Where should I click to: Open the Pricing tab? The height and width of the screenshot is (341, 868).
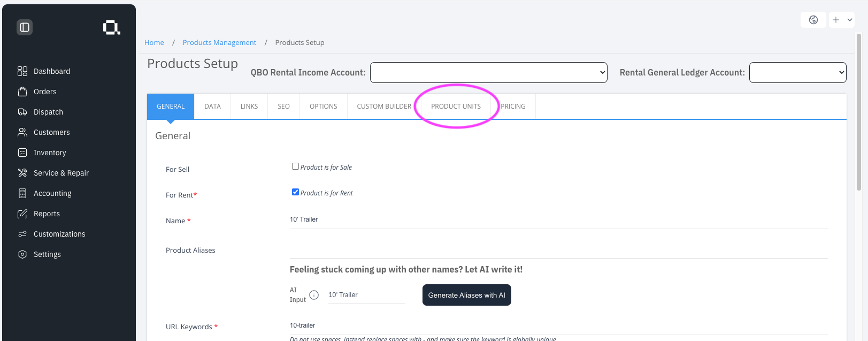click(x=513, y=107)
